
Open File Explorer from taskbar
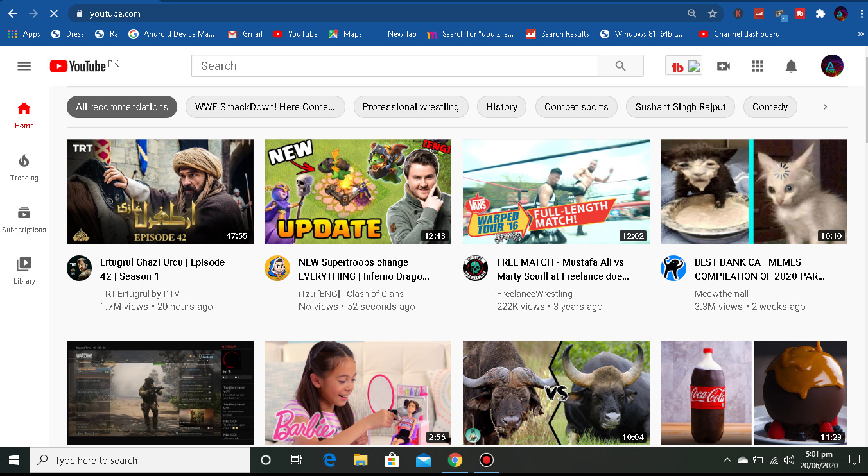click(360, 460)
